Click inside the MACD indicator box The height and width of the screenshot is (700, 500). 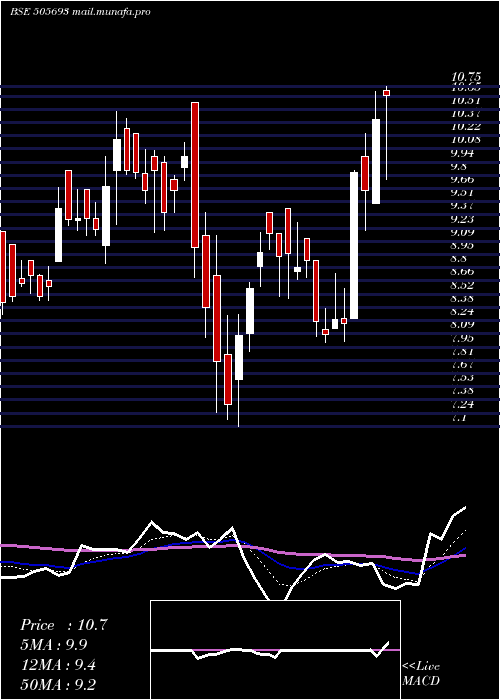[x=275, y=650]
